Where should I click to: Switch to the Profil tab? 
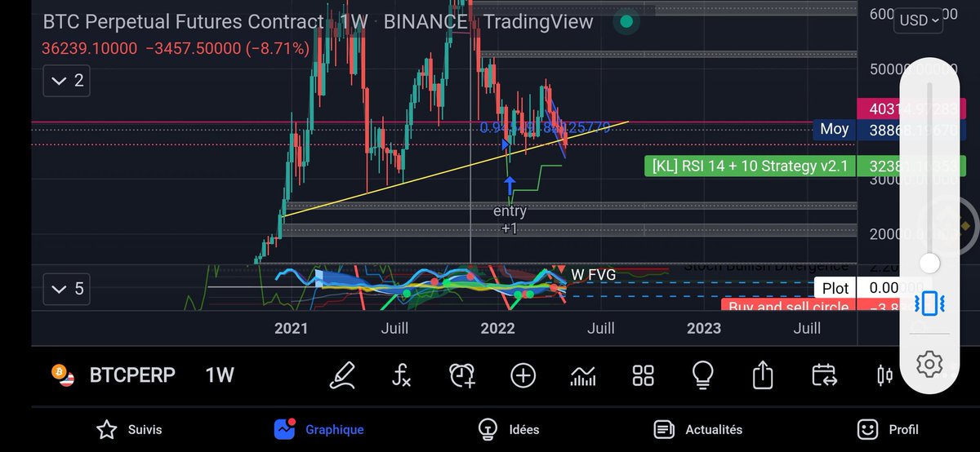[888, 429]
